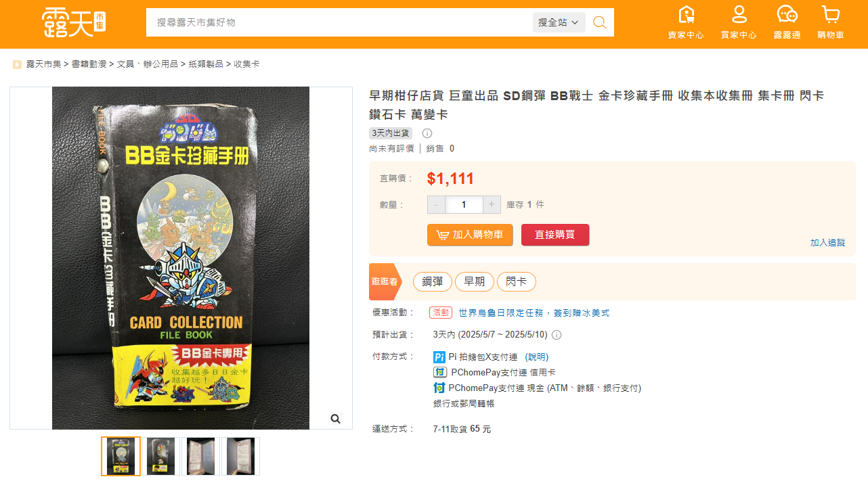The image size is (868, 481).
Task: Click the search input field
Action: [x=339, y=22]
